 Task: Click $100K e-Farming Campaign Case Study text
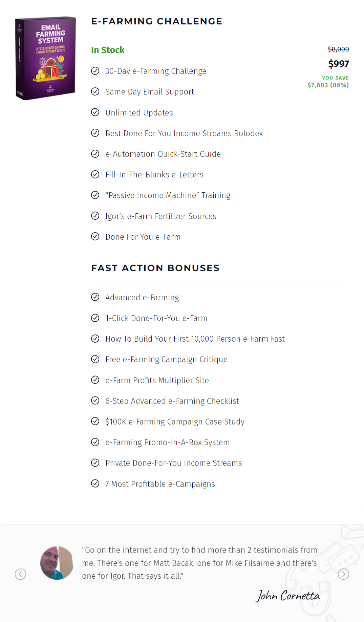(175, 422)
